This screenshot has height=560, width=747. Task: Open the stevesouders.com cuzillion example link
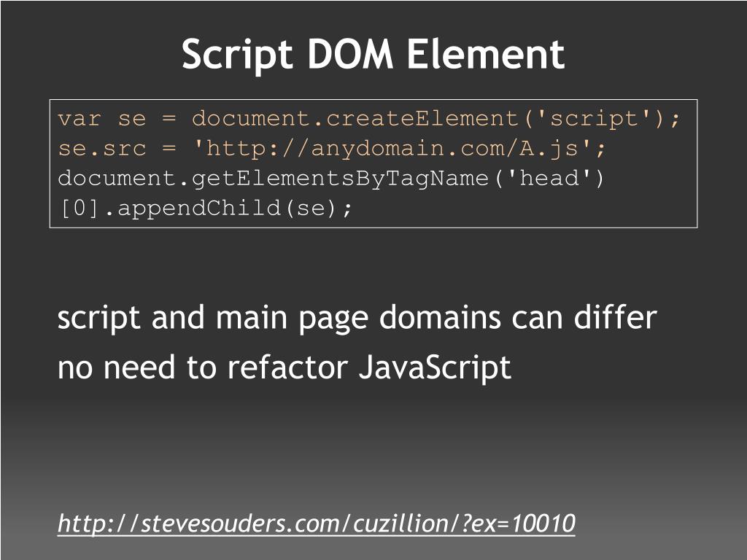pyautogui.click(x=317, y=524)
